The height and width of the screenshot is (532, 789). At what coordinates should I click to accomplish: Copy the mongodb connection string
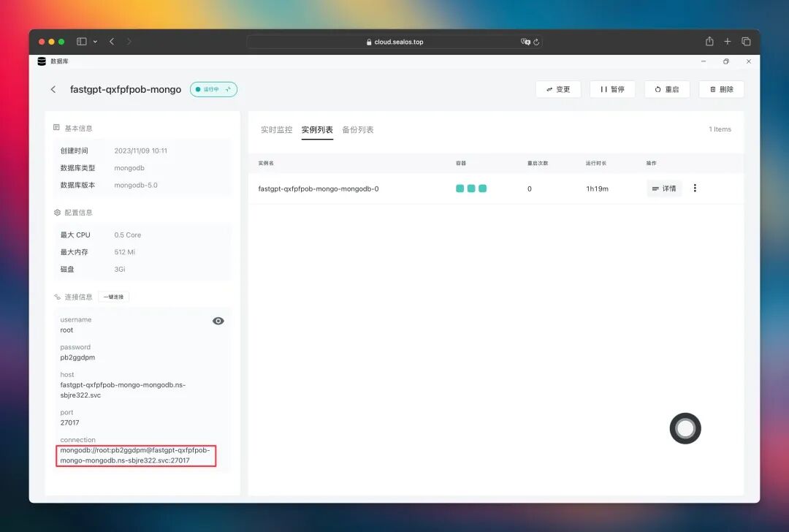coord(135,455)
